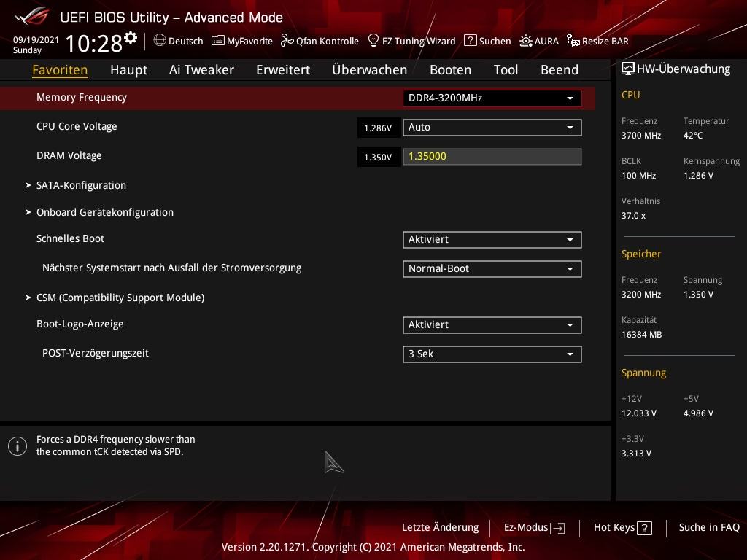Click the 16384 MB capacity value
The image size is (747, 560).
[642, 335]
